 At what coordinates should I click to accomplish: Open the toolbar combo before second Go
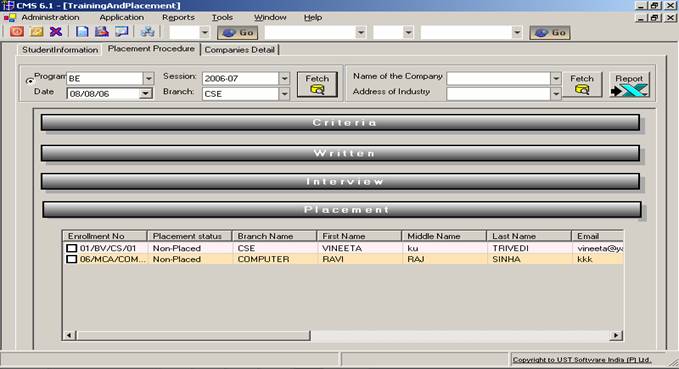tap(516, 32)
